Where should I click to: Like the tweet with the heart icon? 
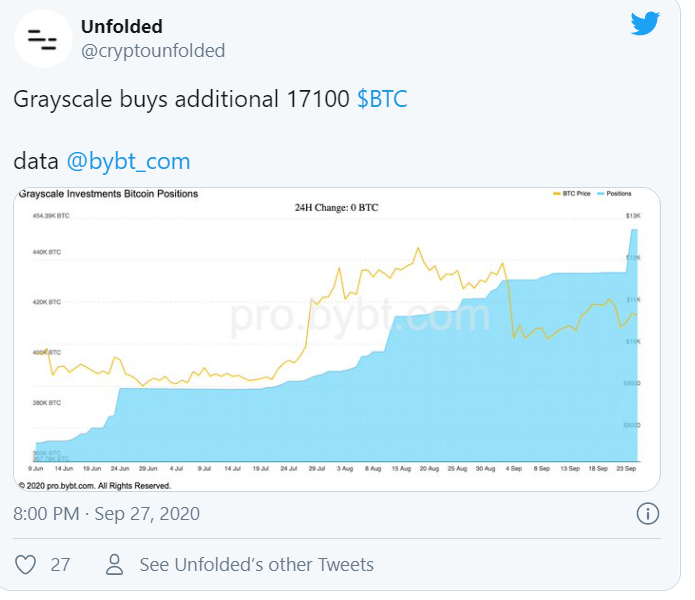(x=25, y=565)
